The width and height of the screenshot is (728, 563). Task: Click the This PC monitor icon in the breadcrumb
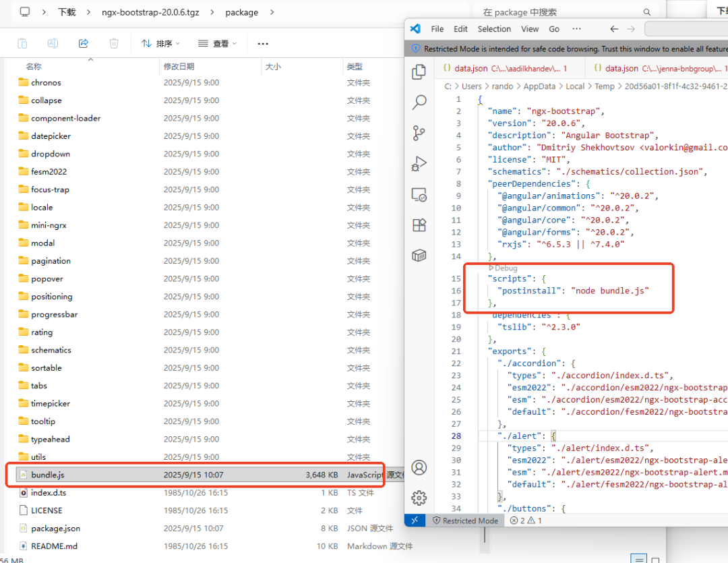(25, 11)
